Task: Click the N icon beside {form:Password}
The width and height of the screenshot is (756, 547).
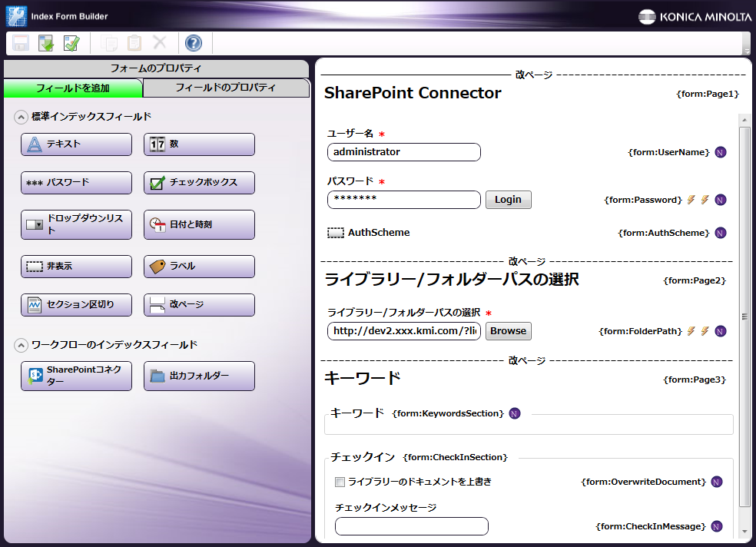Action: (721, 200)
